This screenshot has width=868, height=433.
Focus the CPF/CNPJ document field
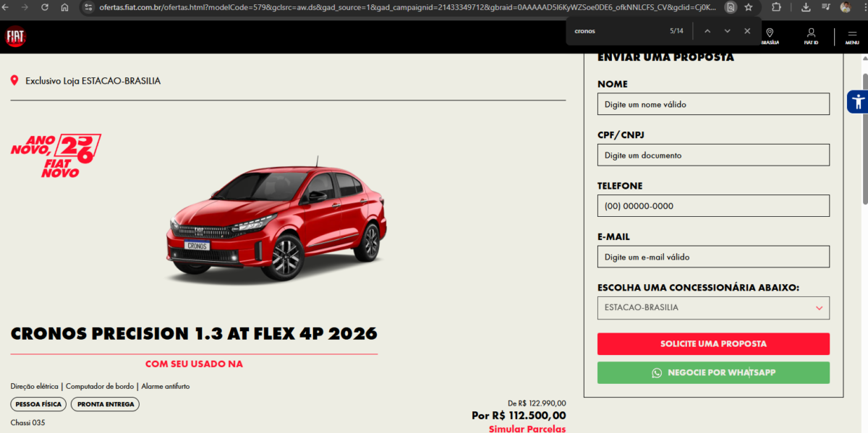coord(713,155)
